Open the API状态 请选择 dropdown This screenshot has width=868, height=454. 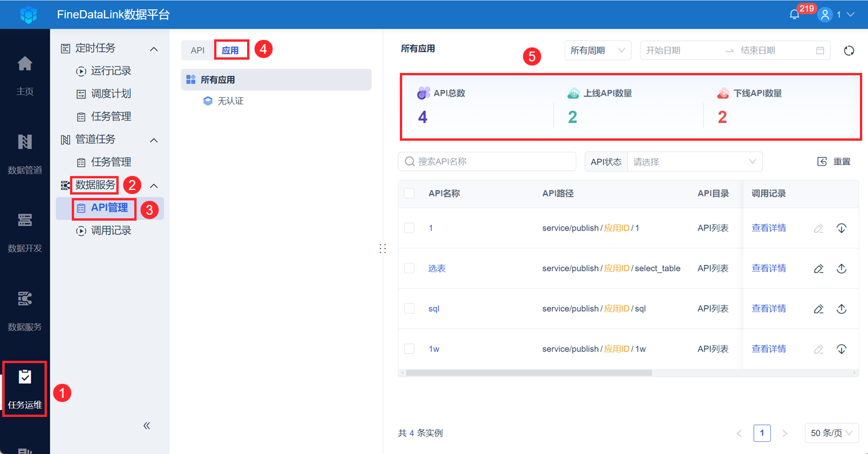click(695, 162)
